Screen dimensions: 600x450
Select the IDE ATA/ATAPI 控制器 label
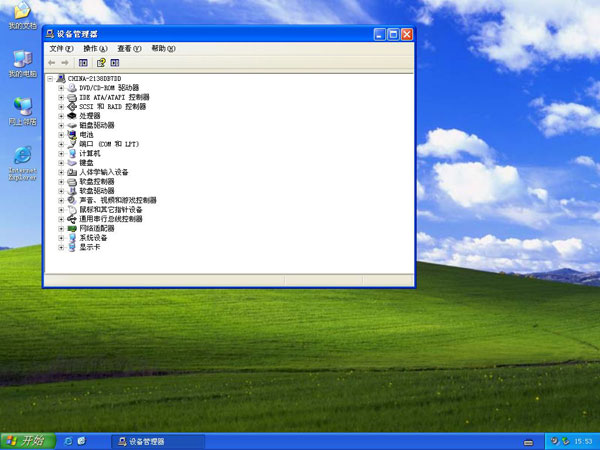[x=114, y=98]
